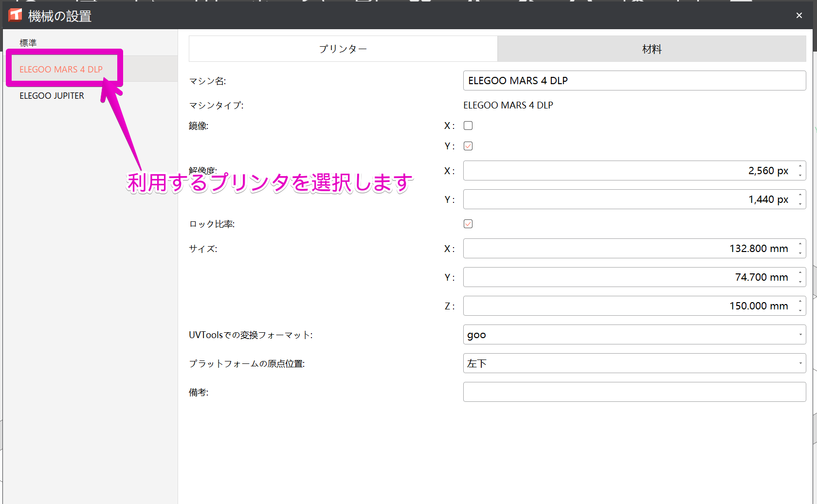Click the 備考 notes input field
The width and height of the screenshot is (817, 504).
(x=635, y=392)
